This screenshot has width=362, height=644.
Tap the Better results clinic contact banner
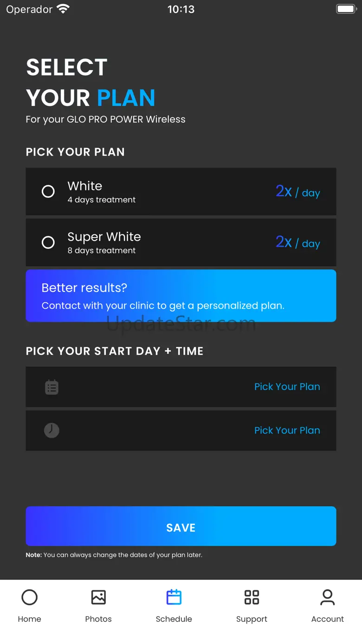click(181, 296)
